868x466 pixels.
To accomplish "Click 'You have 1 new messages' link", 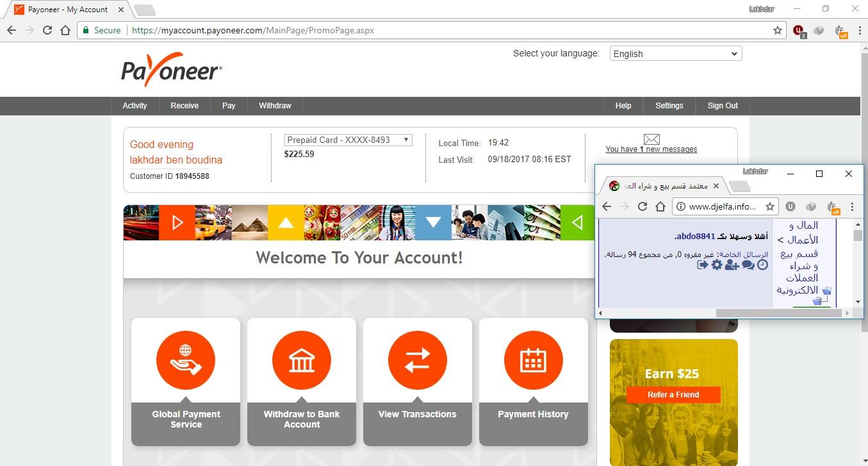I will 651,149.
